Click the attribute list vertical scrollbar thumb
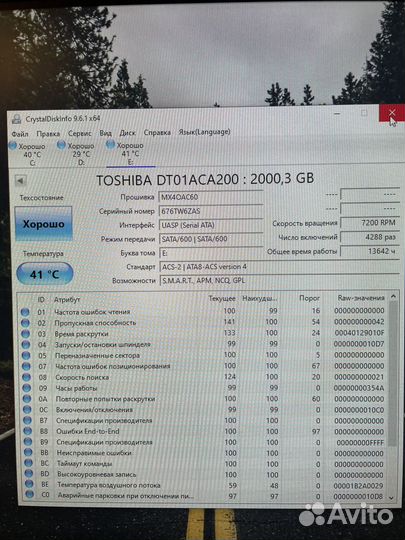 pyautogui.click(x=393, y=374)
